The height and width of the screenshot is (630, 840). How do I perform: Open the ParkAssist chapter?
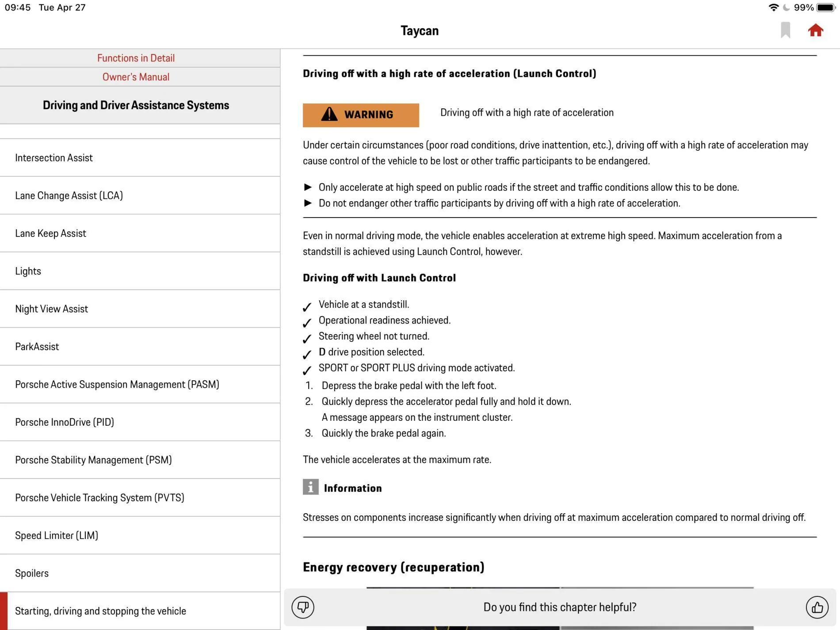point(140,347)
